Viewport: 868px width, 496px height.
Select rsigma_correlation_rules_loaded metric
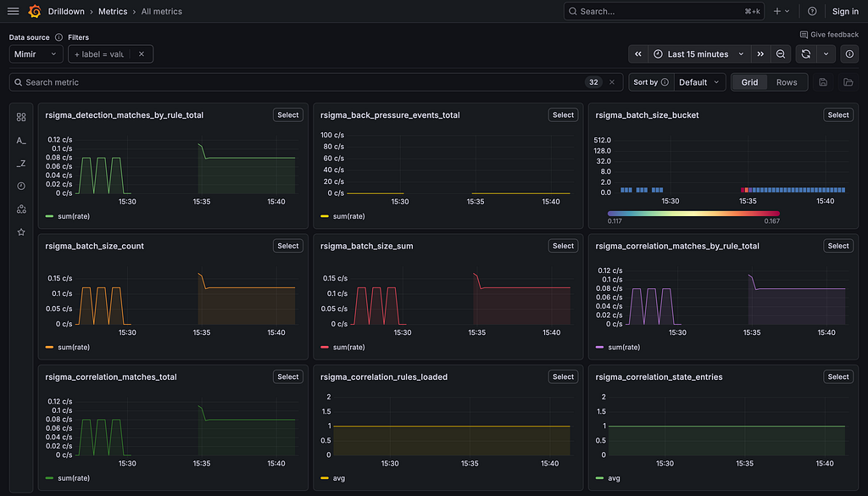(563, 377)
